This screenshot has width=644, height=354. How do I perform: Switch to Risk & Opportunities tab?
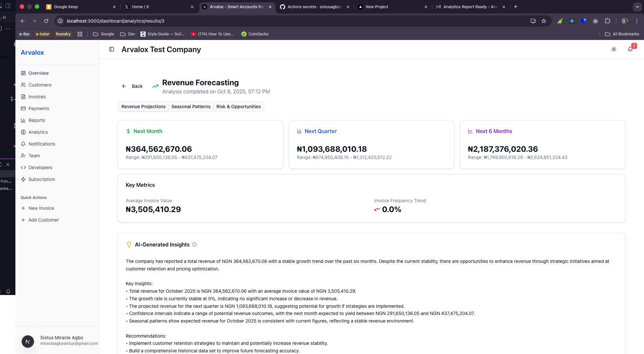point(238,107)
